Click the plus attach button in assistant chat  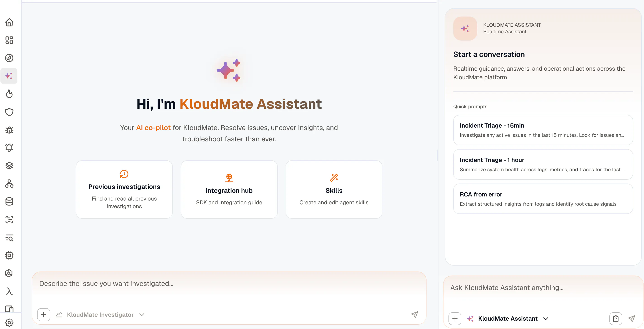(455, 319)
